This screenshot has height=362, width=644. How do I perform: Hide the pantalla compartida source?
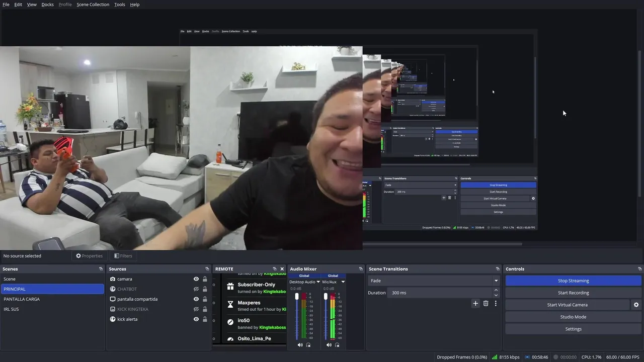click(x=196, y=299)
